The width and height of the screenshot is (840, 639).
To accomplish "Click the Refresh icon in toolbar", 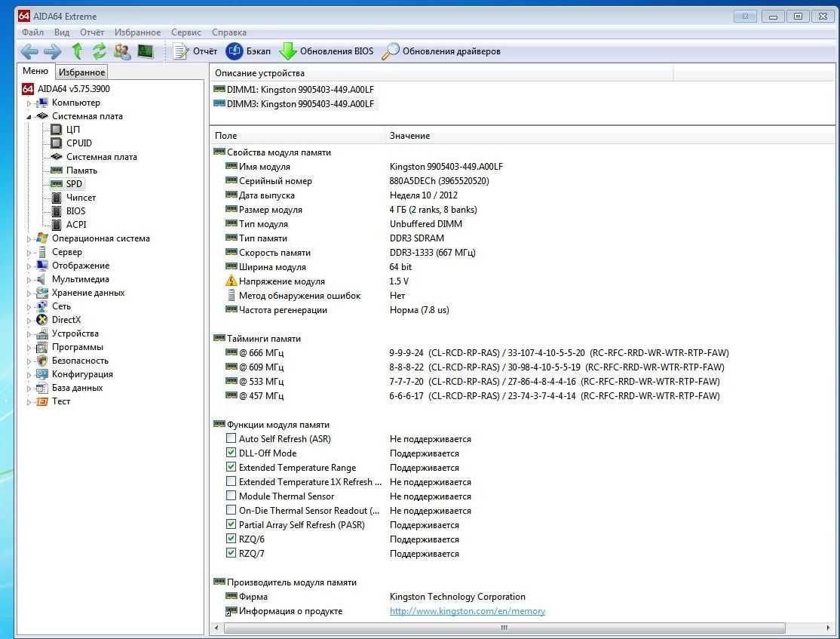I will pos(99,51).
